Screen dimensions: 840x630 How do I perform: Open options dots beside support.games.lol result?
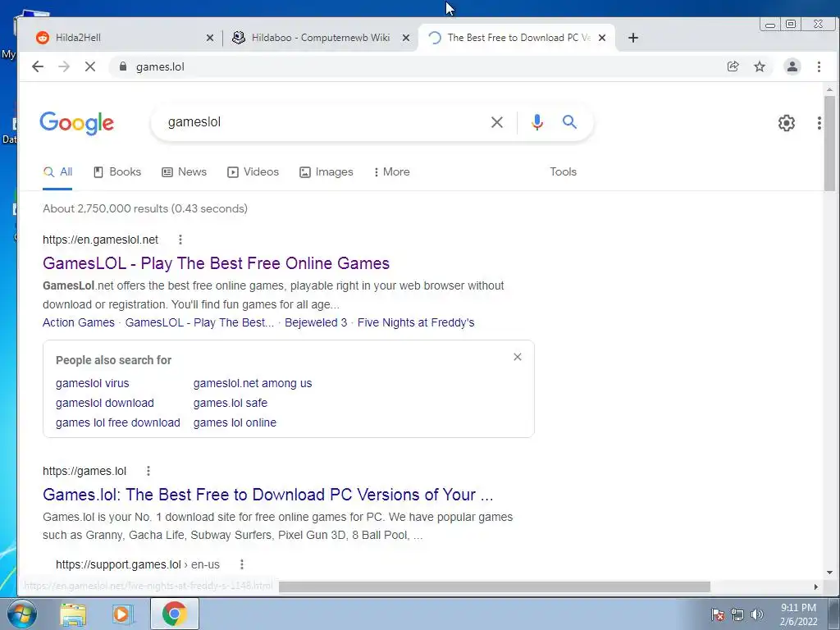242,564
